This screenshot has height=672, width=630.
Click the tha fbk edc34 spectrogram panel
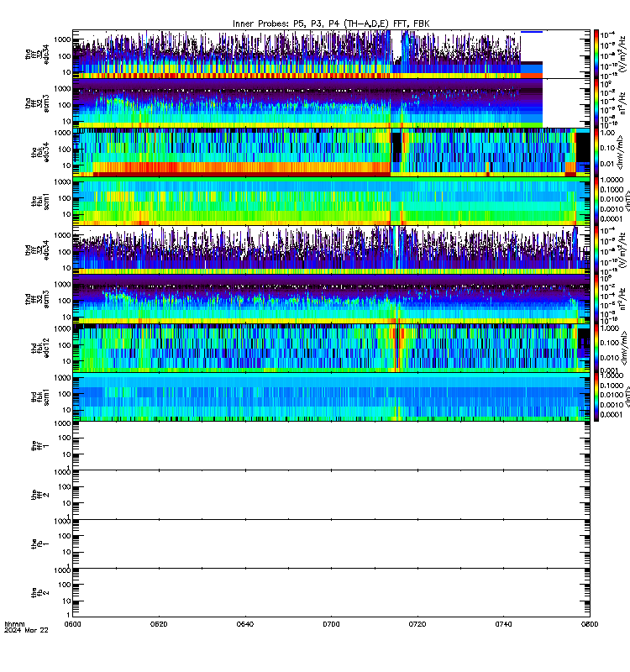pos(331,152)
